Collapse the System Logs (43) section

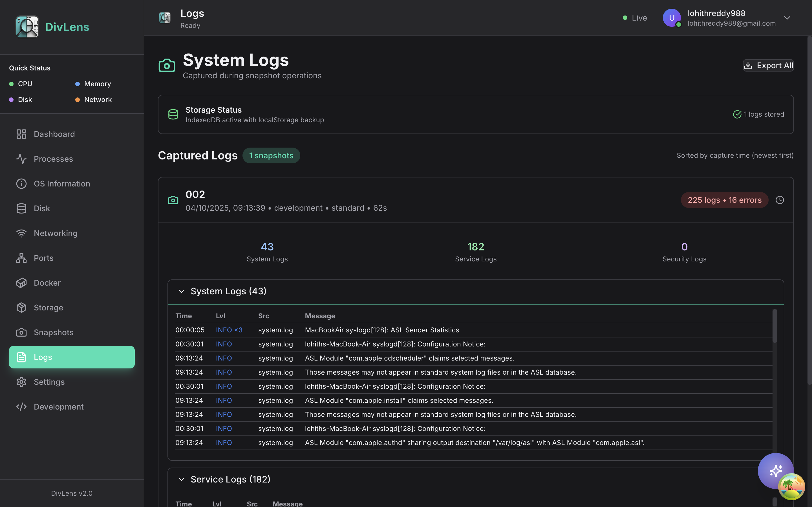tap(182, 291)
